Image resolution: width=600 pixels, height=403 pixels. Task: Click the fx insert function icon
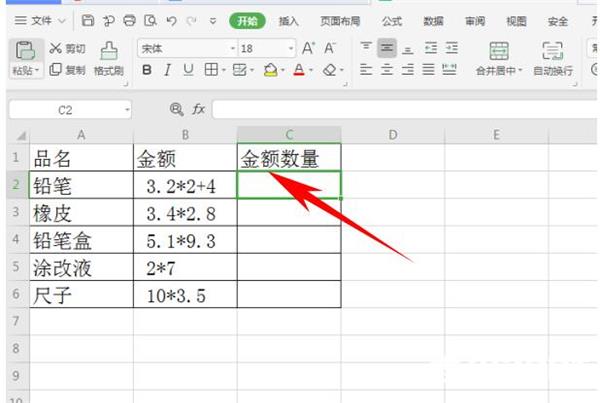pos(198,109)
